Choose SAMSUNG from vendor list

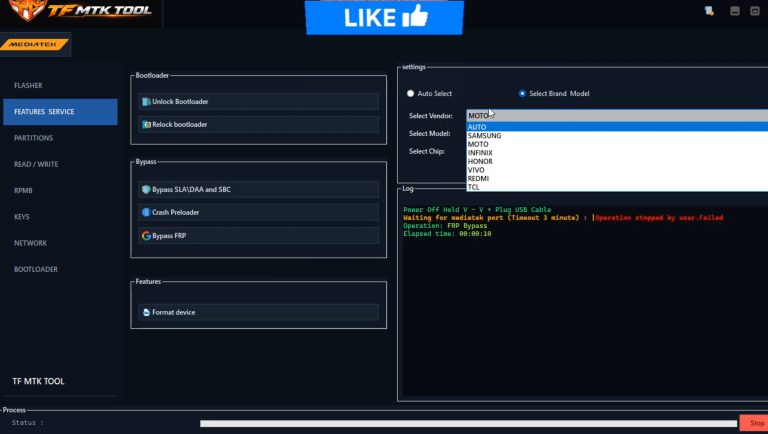tap(617, 136)
